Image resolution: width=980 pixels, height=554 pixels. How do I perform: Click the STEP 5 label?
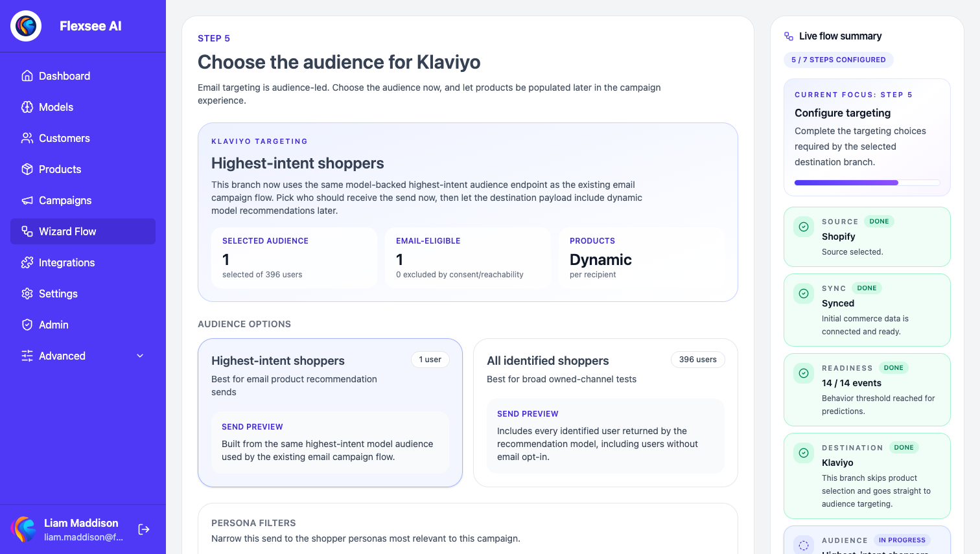214,38
